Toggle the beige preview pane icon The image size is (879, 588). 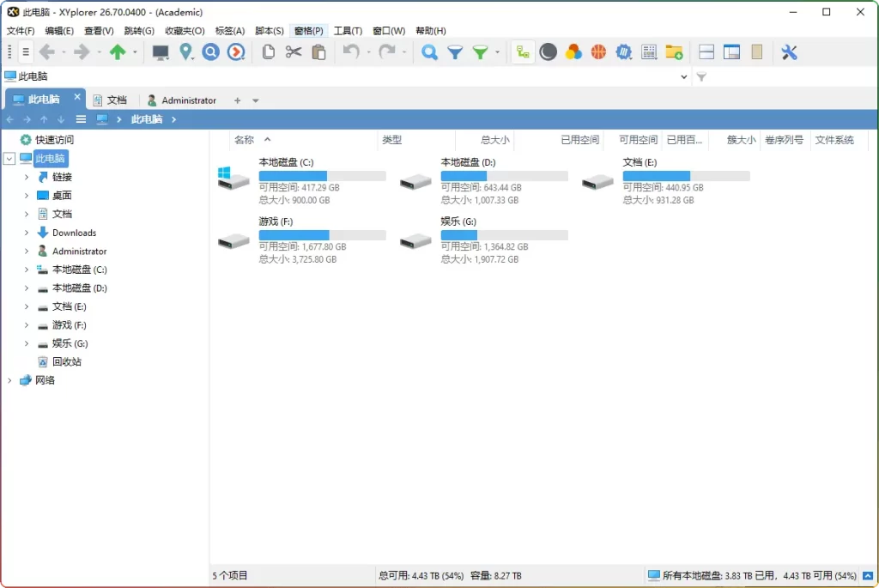(757, 52)
